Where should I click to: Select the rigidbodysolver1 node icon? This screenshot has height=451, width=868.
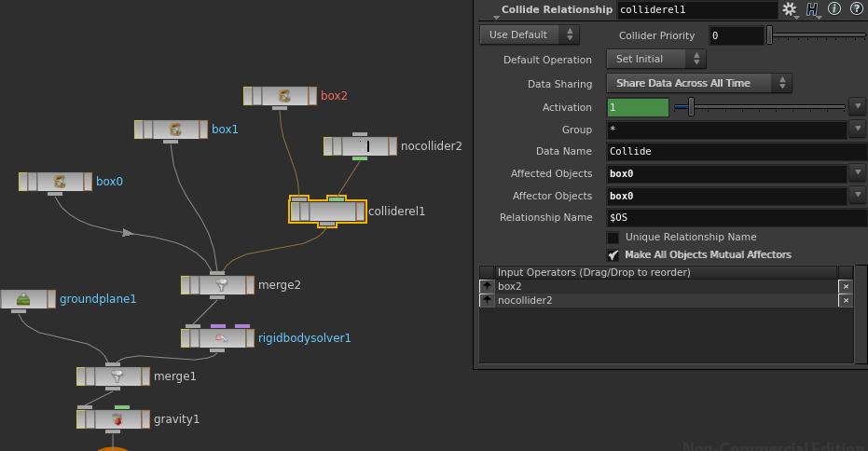pyautogui.click(x=221, y=338)
